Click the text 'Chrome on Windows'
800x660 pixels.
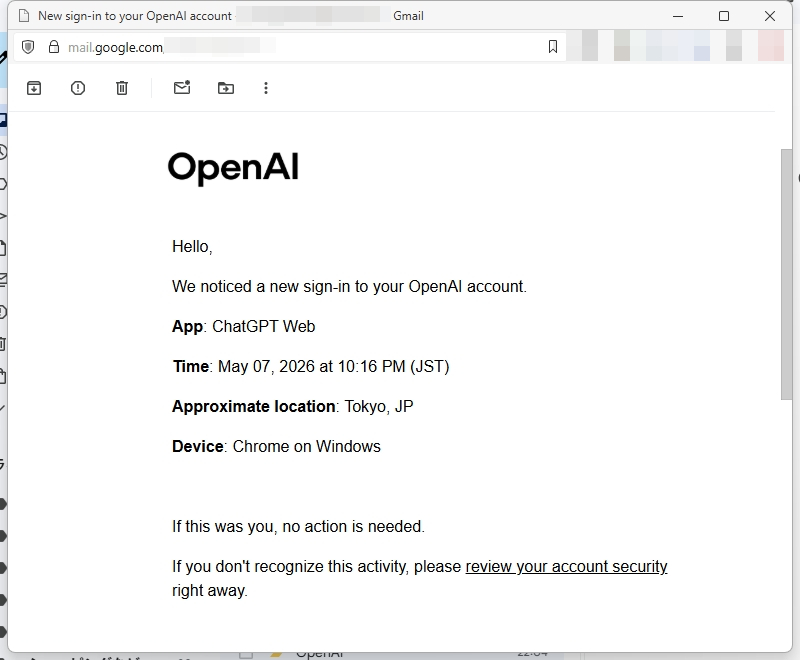pos(307,446)
